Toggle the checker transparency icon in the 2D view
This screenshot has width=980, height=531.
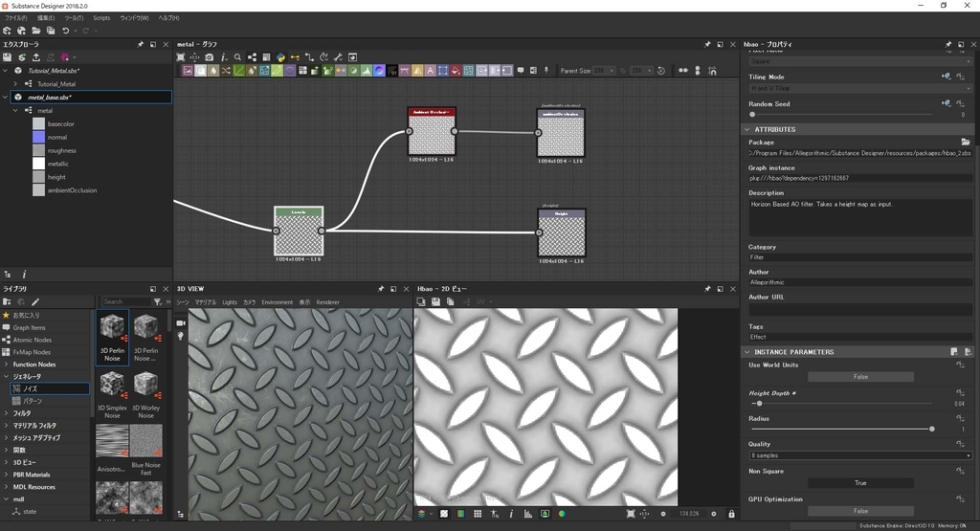(444, 514)
